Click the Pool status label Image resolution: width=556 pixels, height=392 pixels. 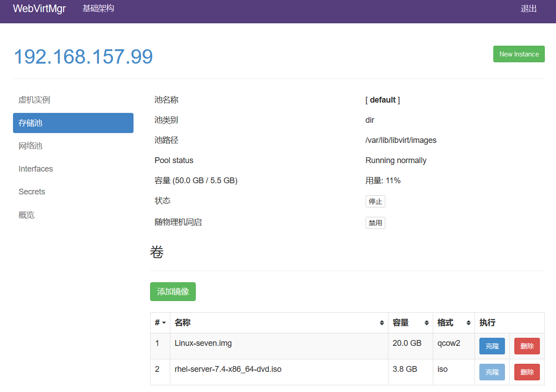(x=174, y=160)
